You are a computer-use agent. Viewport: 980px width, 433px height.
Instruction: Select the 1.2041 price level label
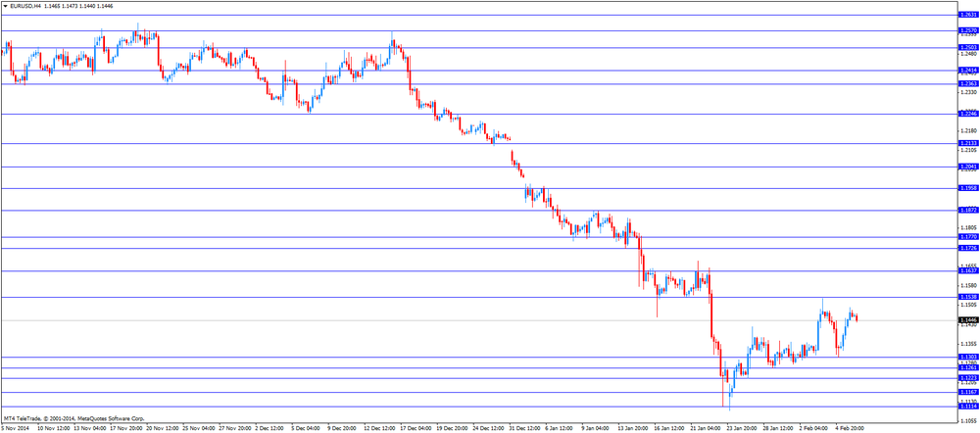(967, 167)
